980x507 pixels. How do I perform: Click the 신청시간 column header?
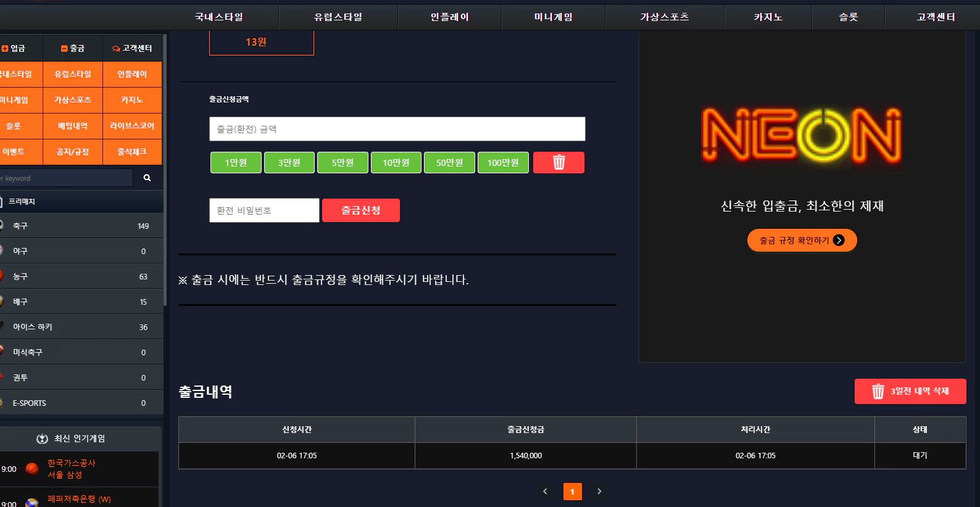coord(297,430)
